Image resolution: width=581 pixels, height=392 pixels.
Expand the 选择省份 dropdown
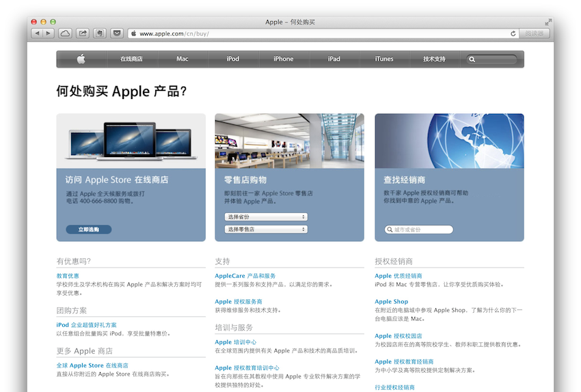266,217
